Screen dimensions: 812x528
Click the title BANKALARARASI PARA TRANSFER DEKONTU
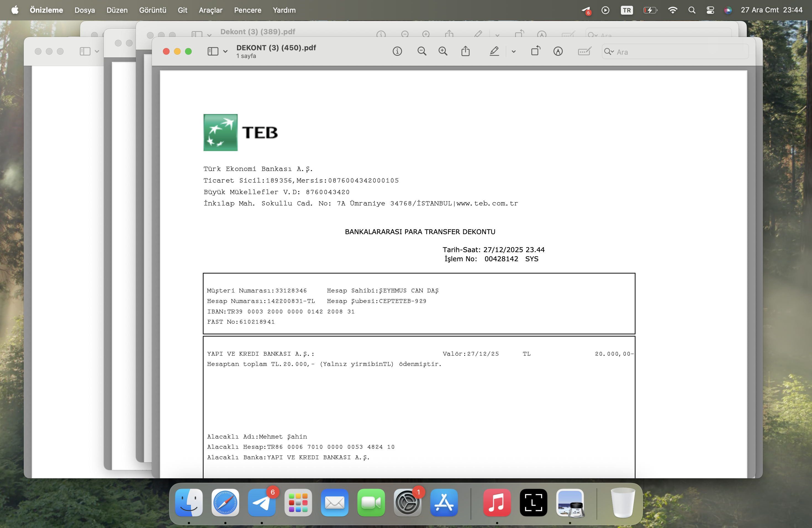(420, 232)
